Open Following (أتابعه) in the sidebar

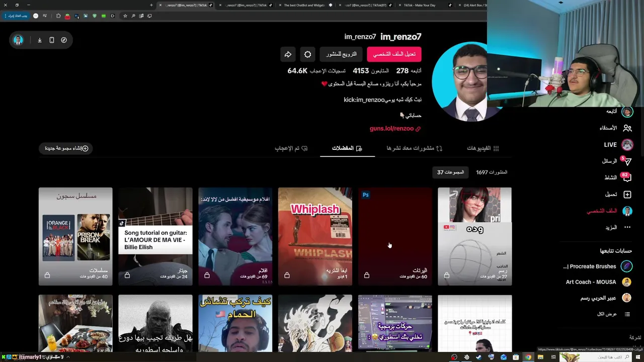tap(619, 112)
